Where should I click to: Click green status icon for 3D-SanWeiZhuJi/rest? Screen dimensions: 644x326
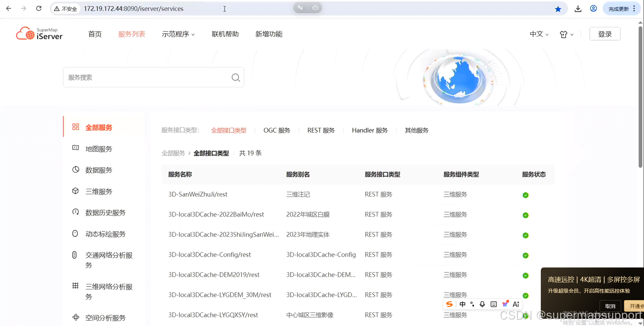point(525,195)
